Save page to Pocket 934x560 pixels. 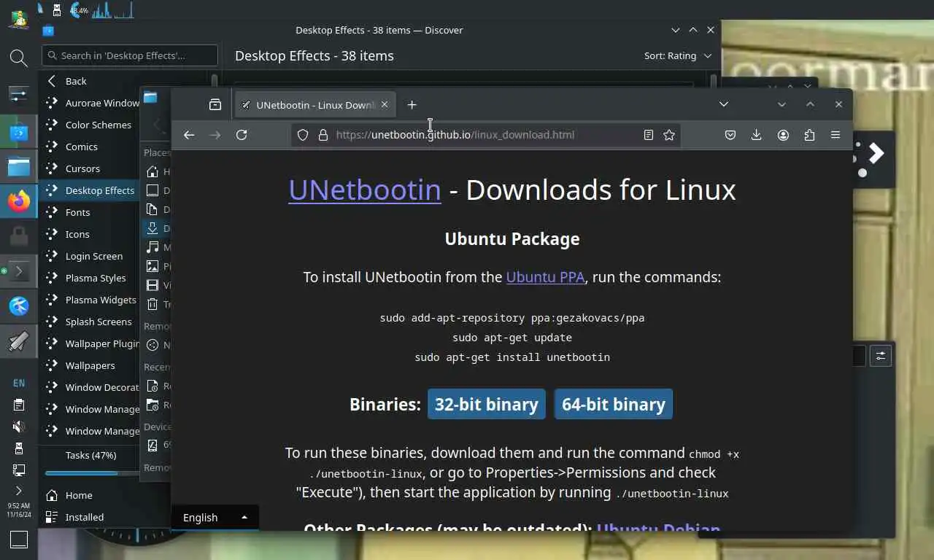coord(730,135)
